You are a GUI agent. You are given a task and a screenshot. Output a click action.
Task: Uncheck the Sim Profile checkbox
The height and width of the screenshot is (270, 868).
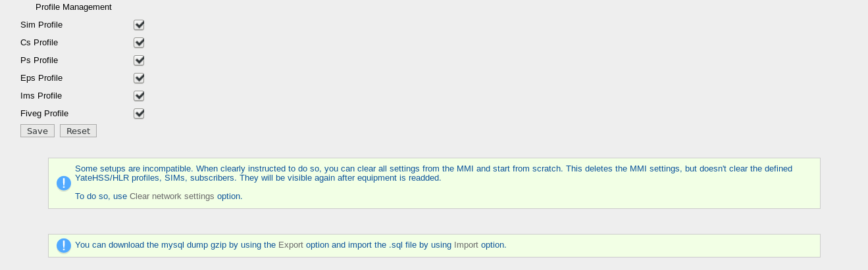tap(139, 25)
